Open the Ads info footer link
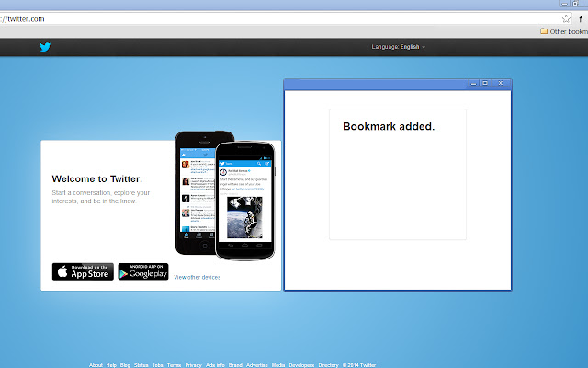Screen dimensions: 588x368 pos(215,365)
